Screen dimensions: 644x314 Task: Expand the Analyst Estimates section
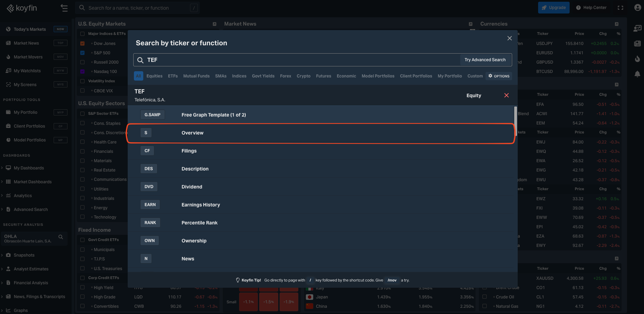coord(2,269)
